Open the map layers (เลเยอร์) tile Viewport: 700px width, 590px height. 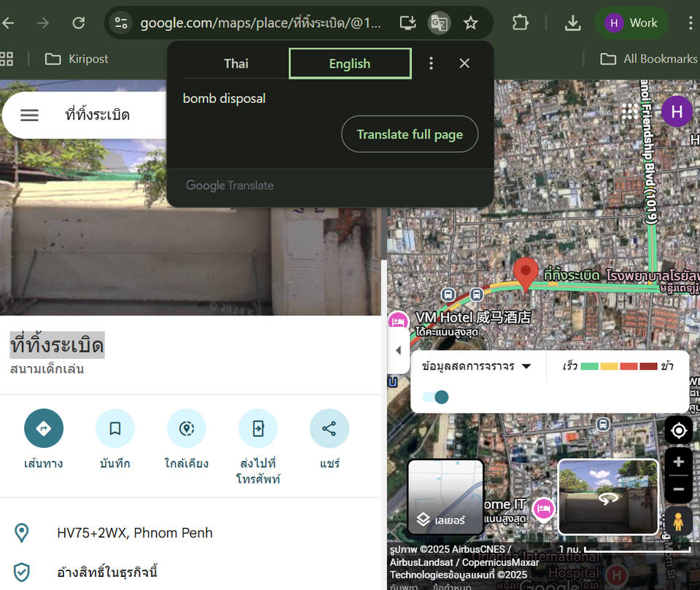point(445,497)
